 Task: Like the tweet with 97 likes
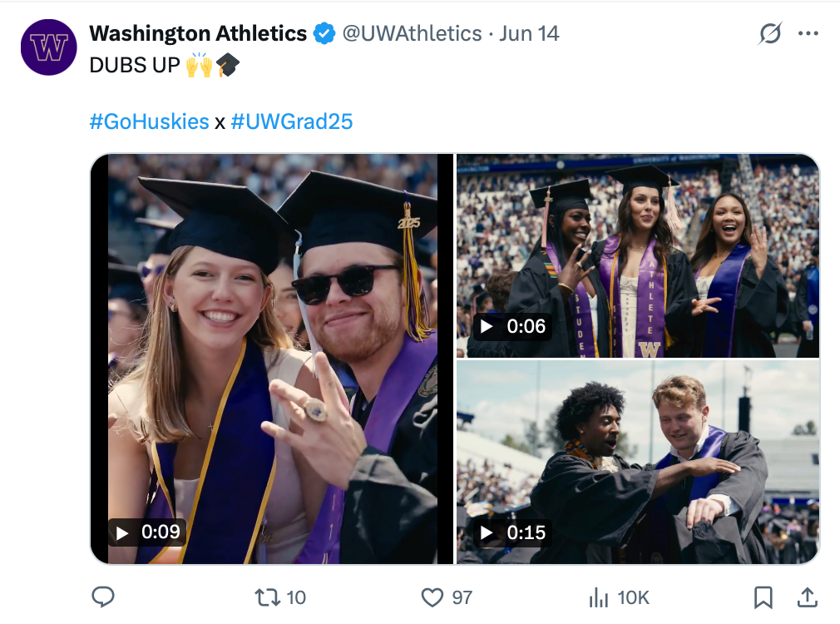(447, 597)
